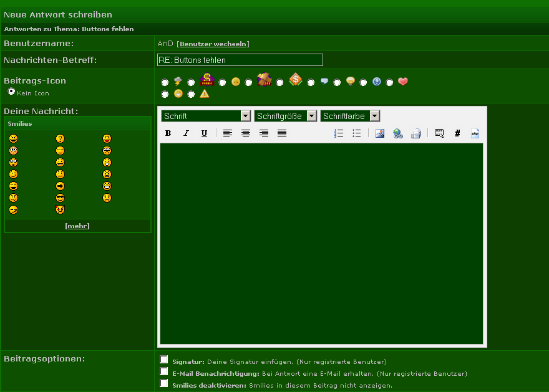
Task: Insert a numbered list
Action: click(x=339, y=133)
